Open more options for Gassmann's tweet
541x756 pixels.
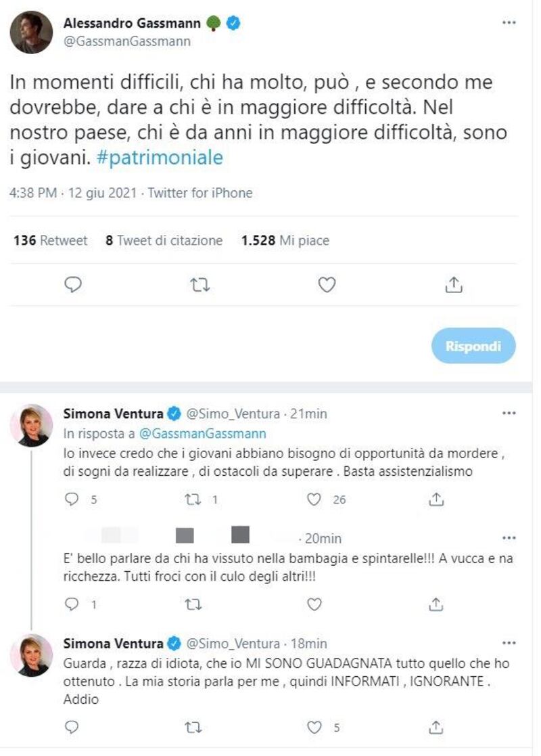pyautogui.click(x=509, y=22)
